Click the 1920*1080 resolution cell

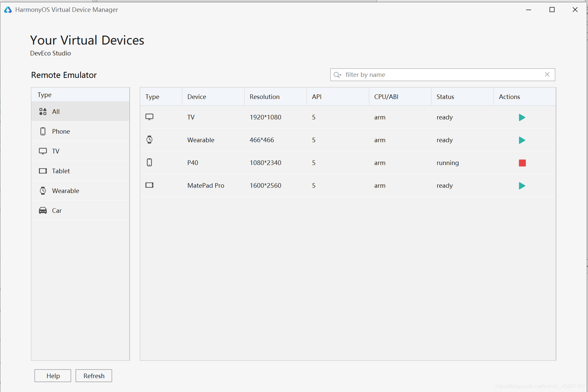coord(265,117)
